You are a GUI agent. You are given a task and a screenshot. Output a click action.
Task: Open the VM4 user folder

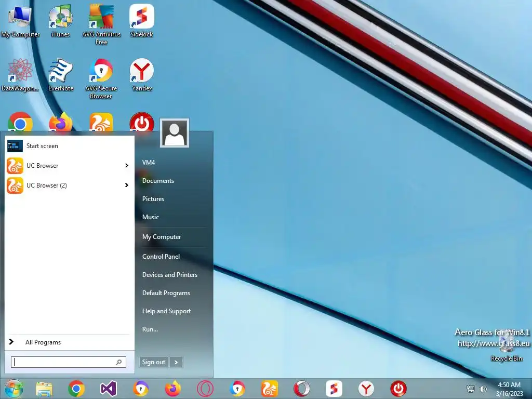149,163
